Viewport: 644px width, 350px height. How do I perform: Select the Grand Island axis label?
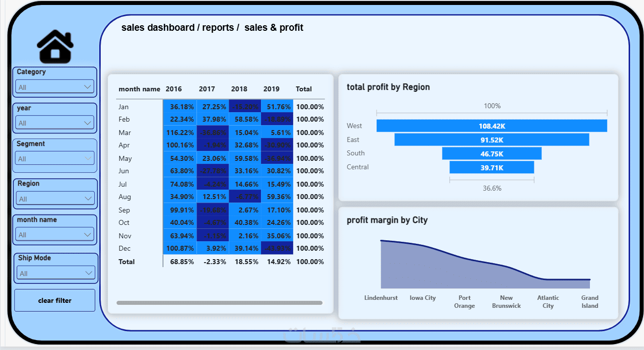coord(590,302)
